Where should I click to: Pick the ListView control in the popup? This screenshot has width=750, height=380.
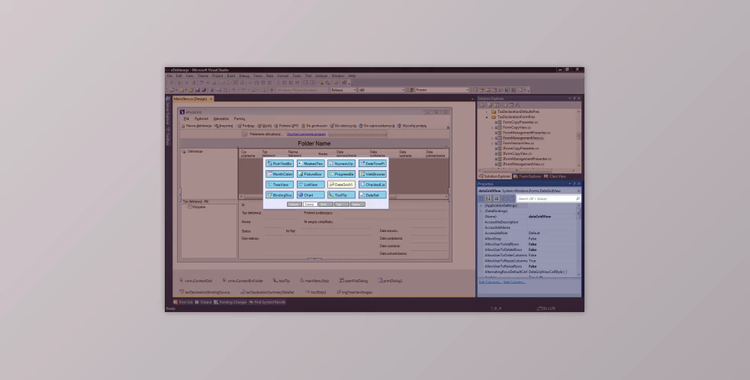tap(310, 185)
